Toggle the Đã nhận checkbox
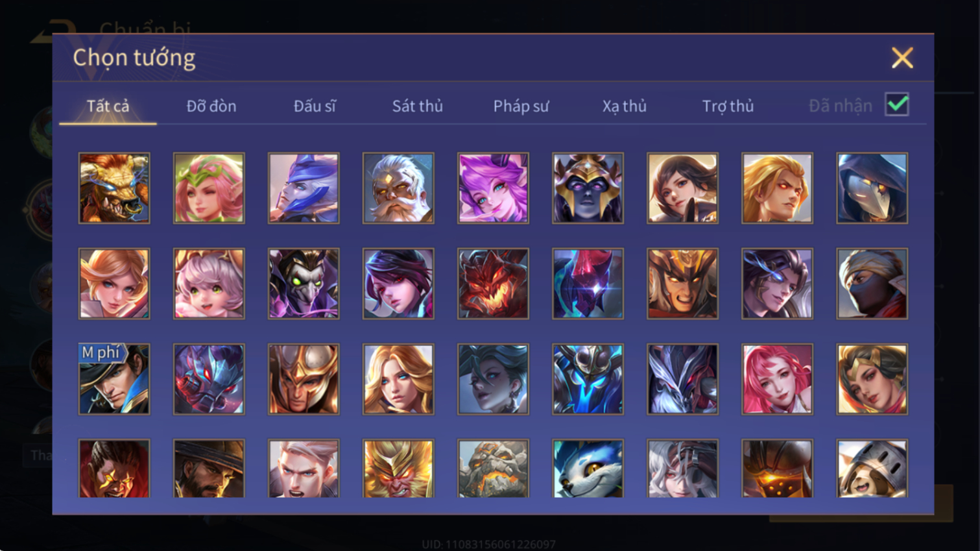The image size is (980, 551). tap(897, 104)
